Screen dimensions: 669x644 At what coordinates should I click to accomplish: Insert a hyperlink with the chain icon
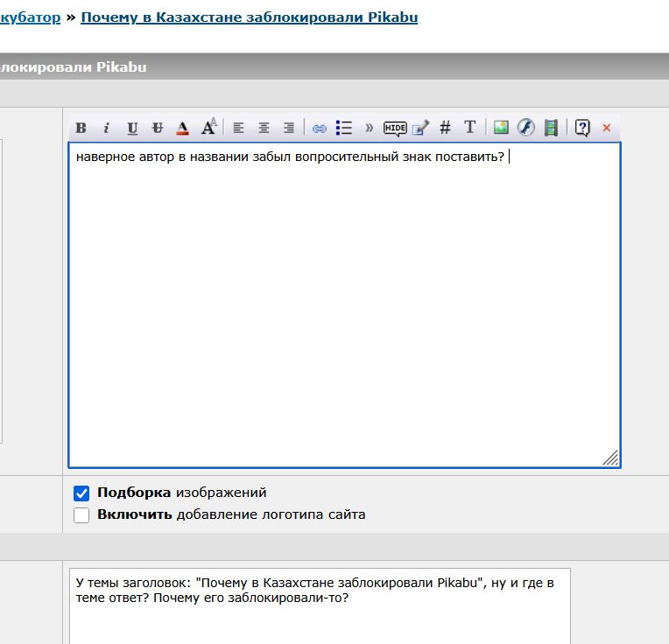(319, 128)
